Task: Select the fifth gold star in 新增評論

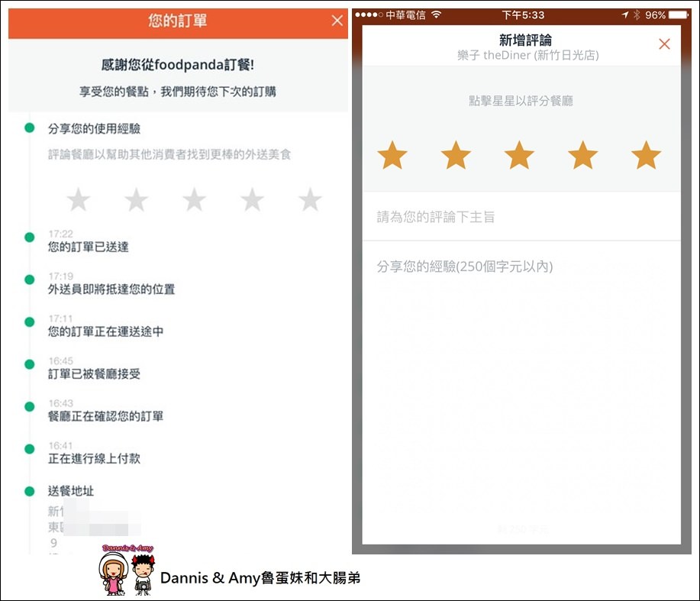Action: 646,155
